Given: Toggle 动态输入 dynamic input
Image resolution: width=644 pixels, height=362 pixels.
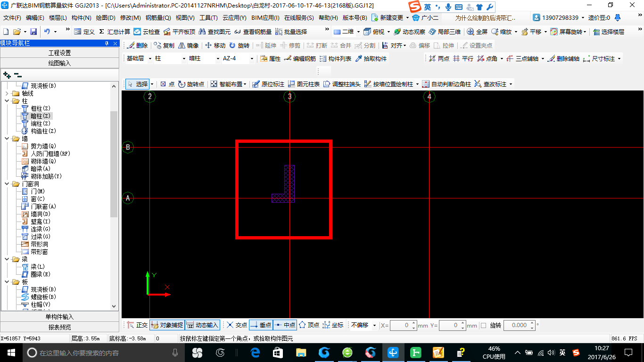Looking at the screenshot, I should click(202, 325).
